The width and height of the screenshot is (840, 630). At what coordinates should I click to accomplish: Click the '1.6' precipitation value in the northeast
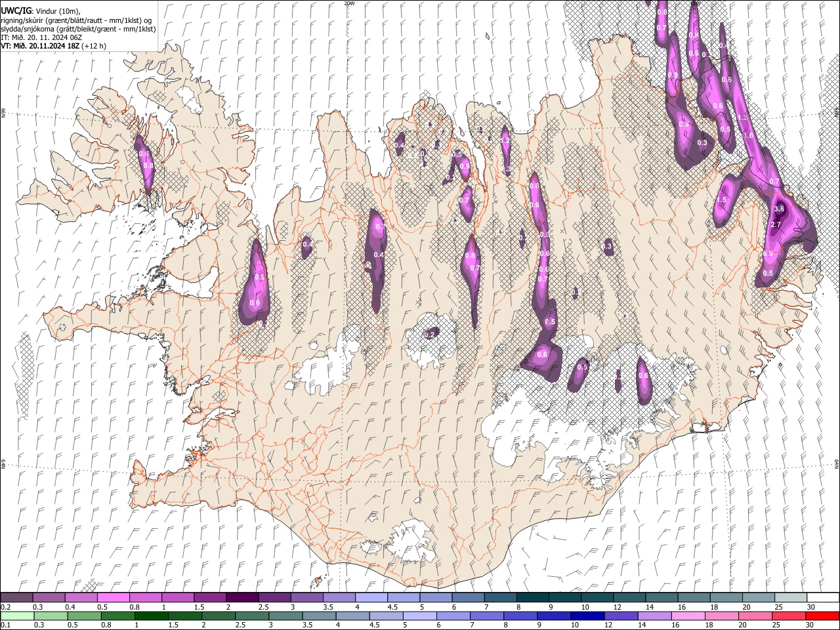point(749,135)
